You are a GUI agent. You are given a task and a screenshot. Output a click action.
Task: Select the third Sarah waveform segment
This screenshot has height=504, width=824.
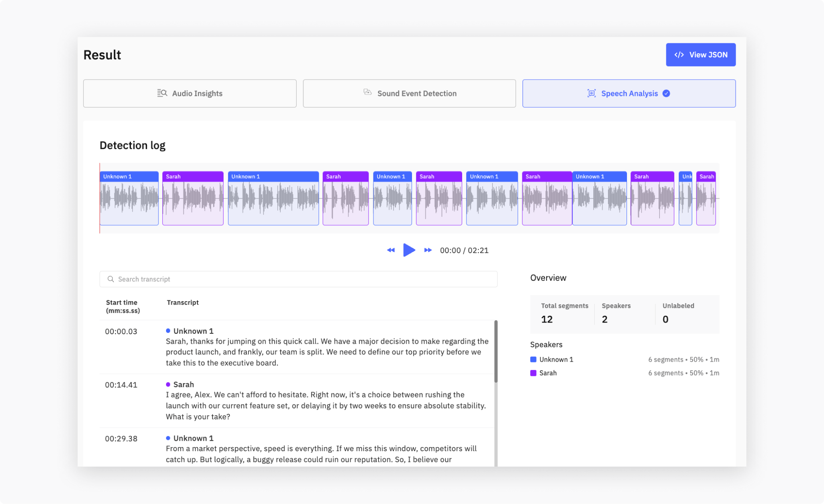(439, 198)
